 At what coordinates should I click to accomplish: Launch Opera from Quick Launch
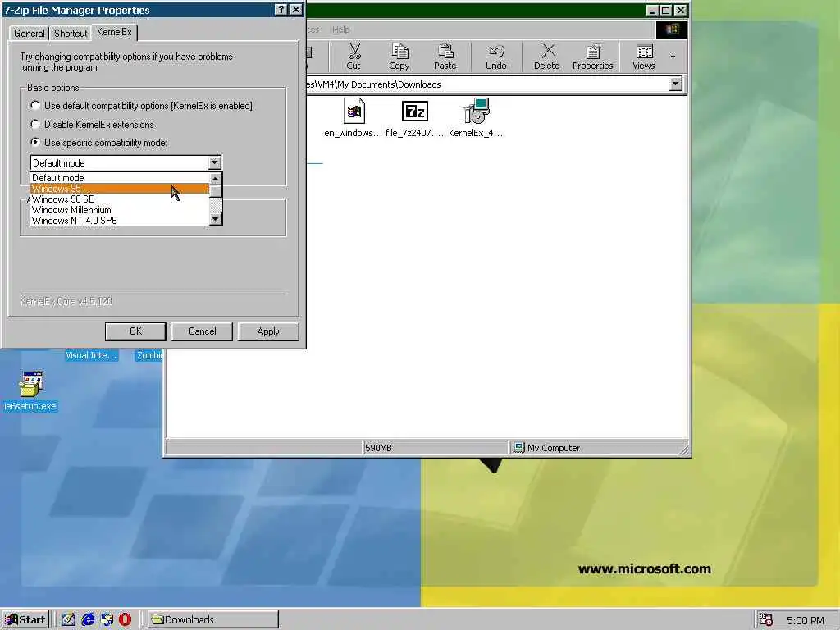pos(125,619)
